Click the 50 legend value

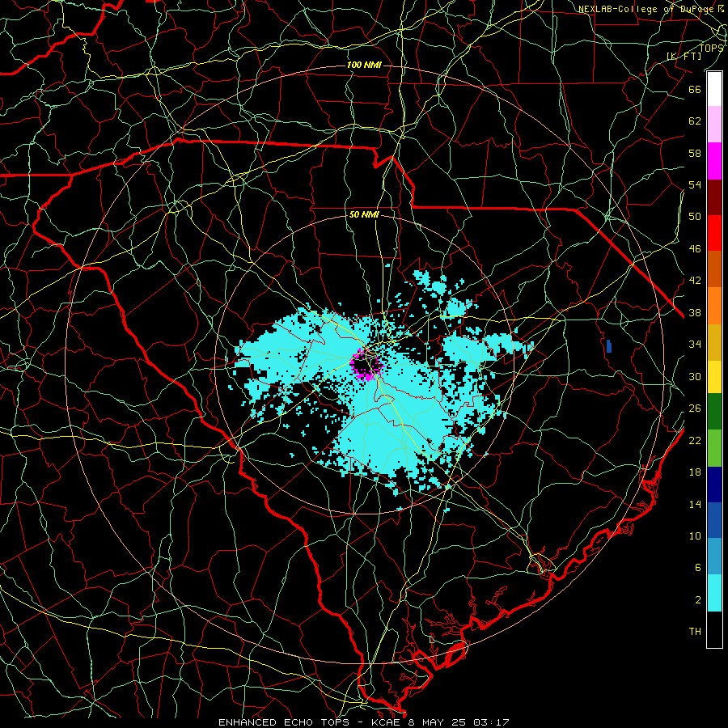pos(695,216)
